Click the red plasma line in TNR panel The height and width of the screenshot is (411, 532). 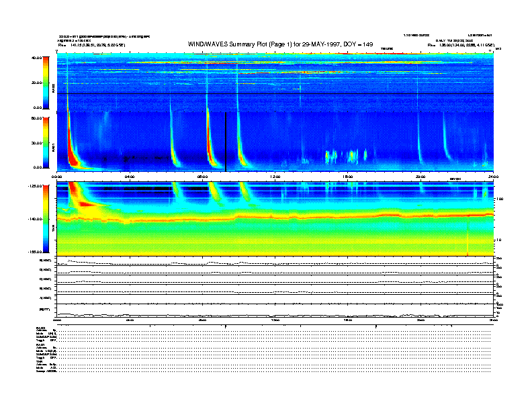tap(275, 217)
